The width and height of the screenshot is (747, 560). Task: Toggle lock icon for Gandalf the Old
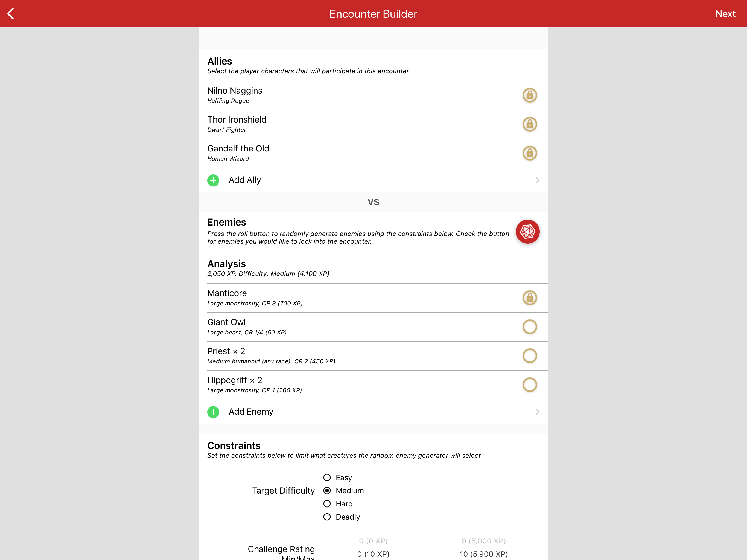click(x=530, y=153)
